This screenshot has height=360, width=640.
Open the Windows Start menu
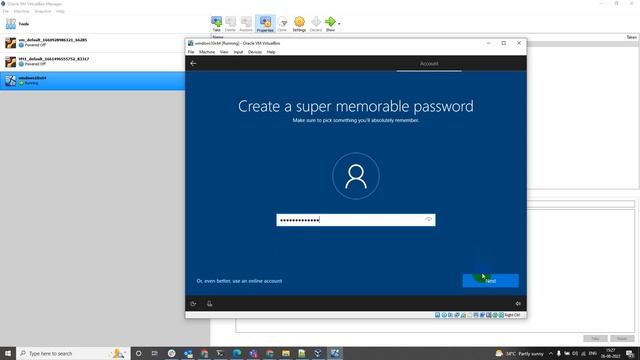click(x=8, y=353)
